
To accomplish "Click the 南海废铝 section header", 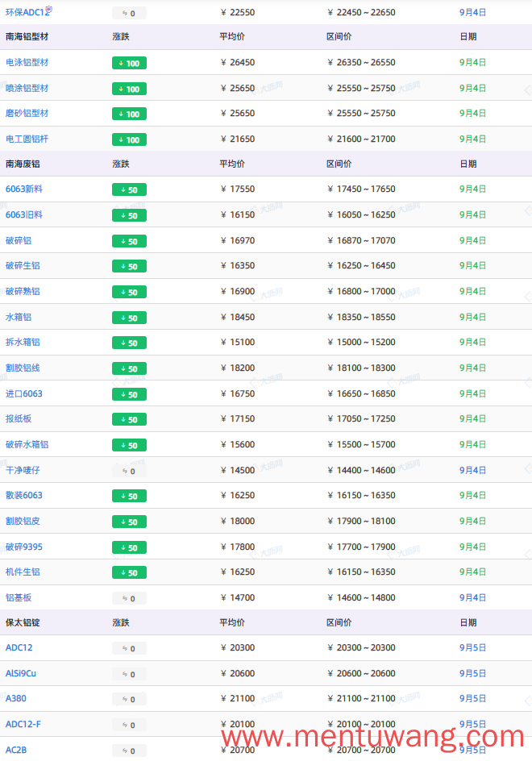I will (23, 164).
